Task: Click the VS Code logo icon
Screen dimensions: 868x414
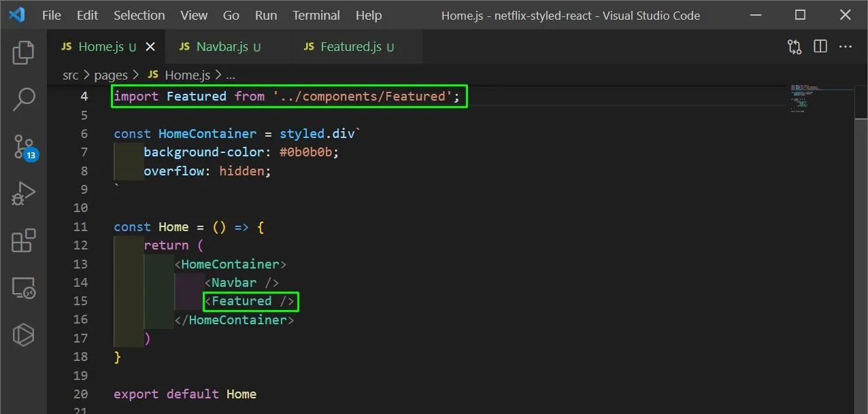Action: click(16, 15)
